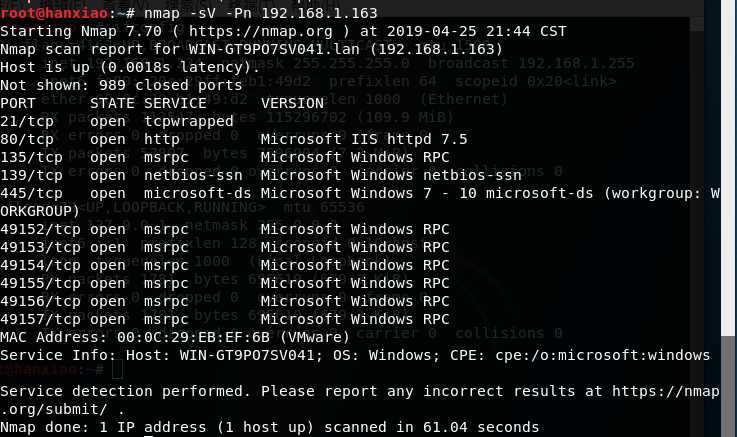
Task: Click the https://nmap.org link in the Starting line
Action: click(260, 31)
